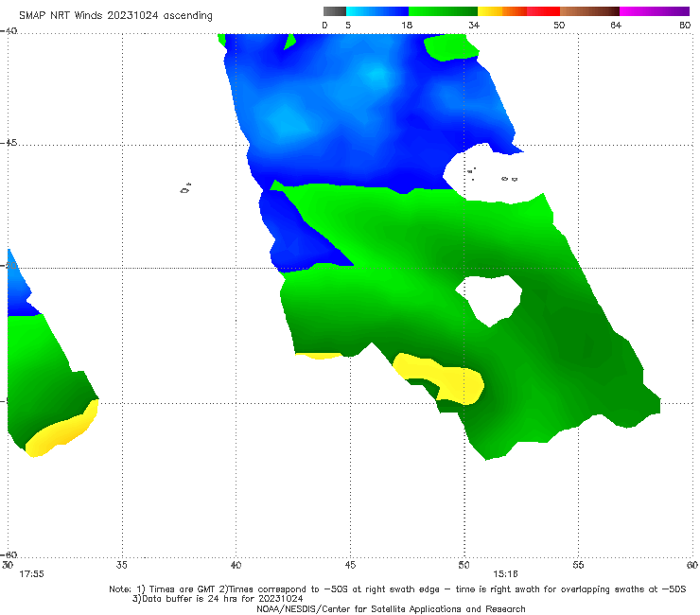The width and height of the screenshot is (700, 615).
Task: Click the white data gap inside the green swath
Action: [490, 300]
